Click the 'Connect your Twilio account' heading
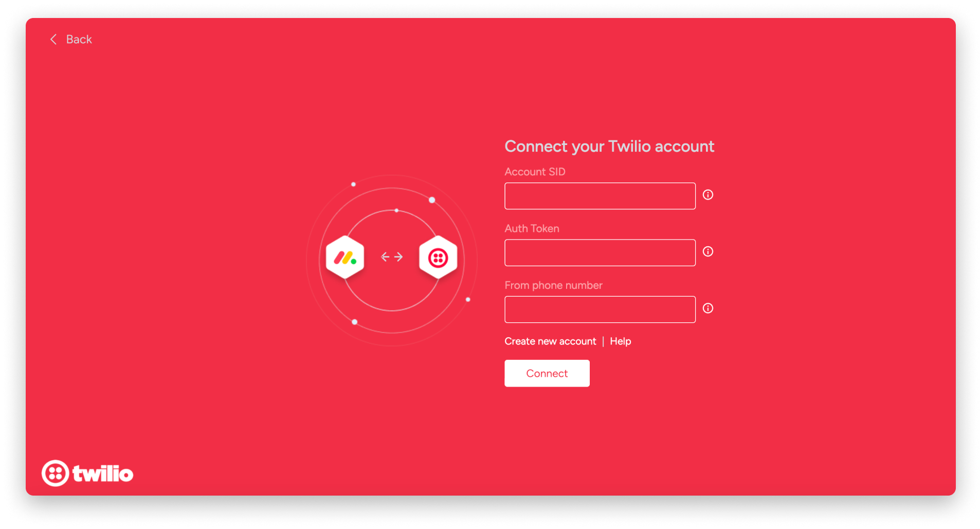Image resolution: width=980 pixels, height=529 pixels. pyautogui.click(x=609, y=147)
